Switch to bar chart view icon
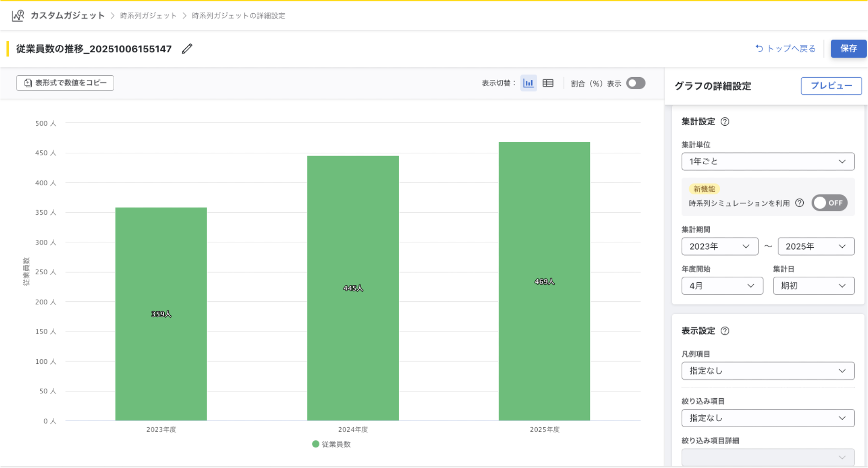 pyautogui.click(x=529, y=83)
